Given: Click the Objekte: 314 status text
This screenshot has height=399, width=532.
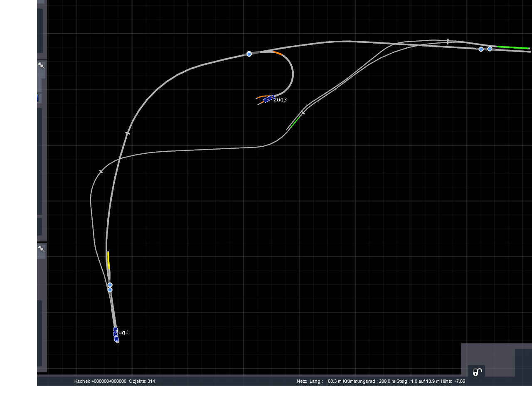Looking at the screenshot, I should point(142,381).
